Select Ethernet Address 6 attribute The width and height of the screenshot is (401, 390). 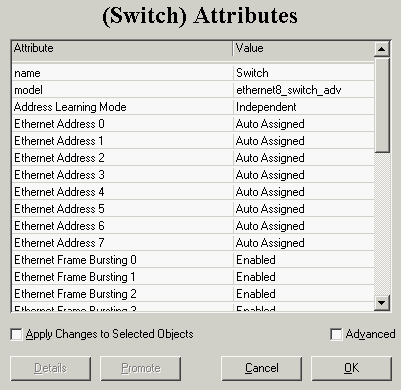click(x=123, y=226)
